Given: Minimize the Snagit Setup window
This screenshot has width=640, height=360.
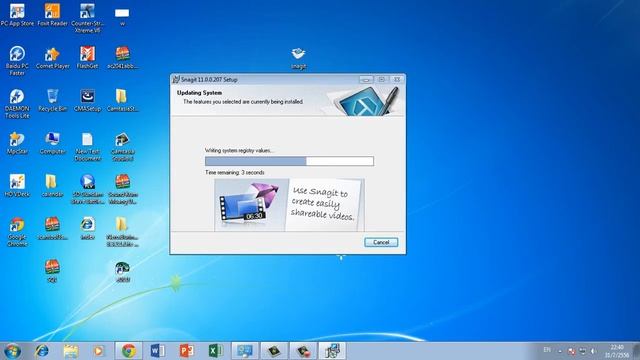Looking at the screenshot, I should point(366,80).
